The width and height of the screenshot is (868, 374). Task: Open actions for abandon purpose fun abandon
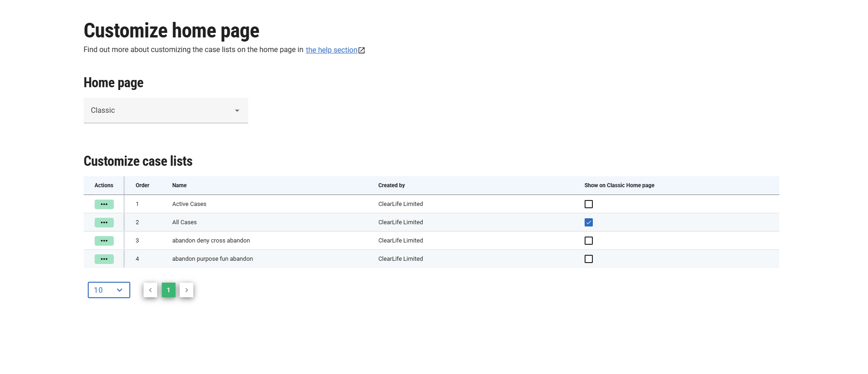coord(104,259)
